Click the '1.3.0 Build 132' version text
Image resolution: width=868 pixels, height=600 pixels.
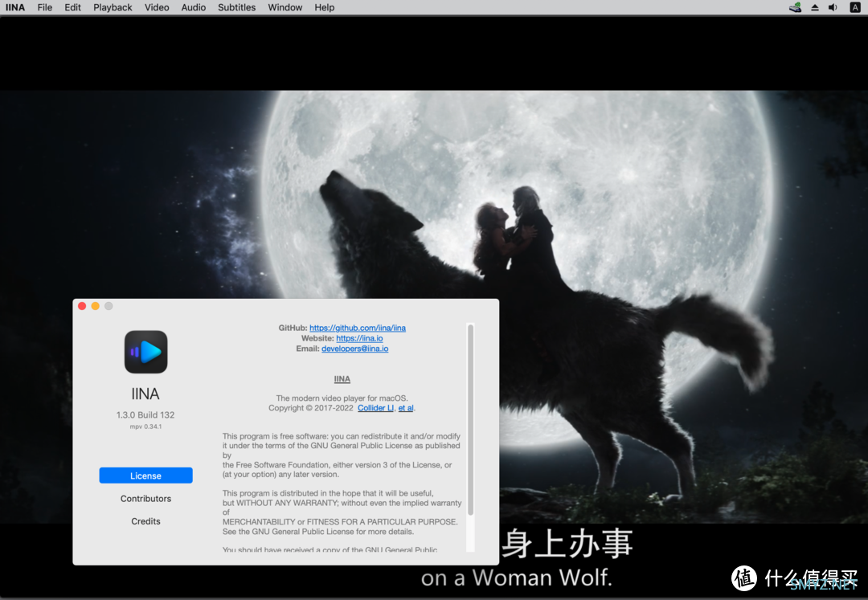[145, 414]
